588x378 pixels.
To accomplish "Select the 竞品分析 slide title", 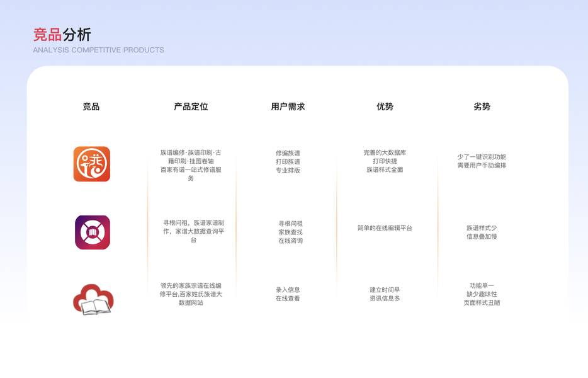I will tap(62, 35).
